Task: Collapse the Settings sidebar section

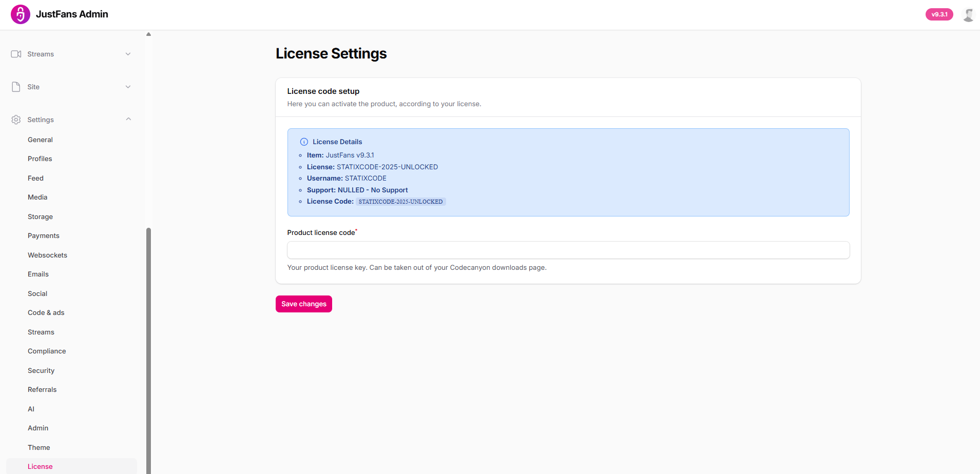Action: coord(128,120)
